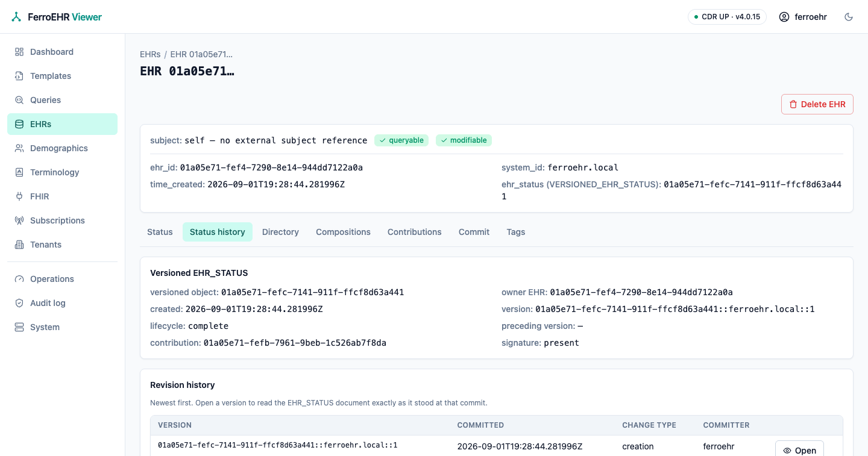
Task: Click the FHIR plug icon
Action: point(19,196)
